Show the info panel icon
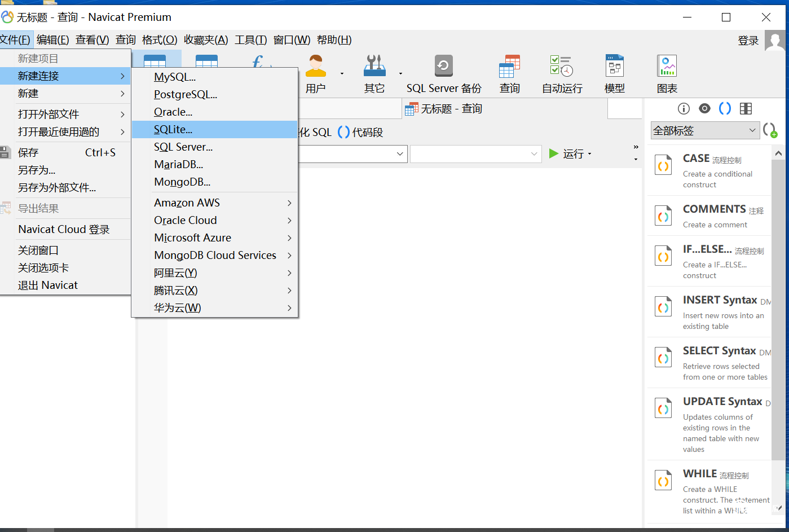Viewport: 789px width, 532px height. click(684, 109)
